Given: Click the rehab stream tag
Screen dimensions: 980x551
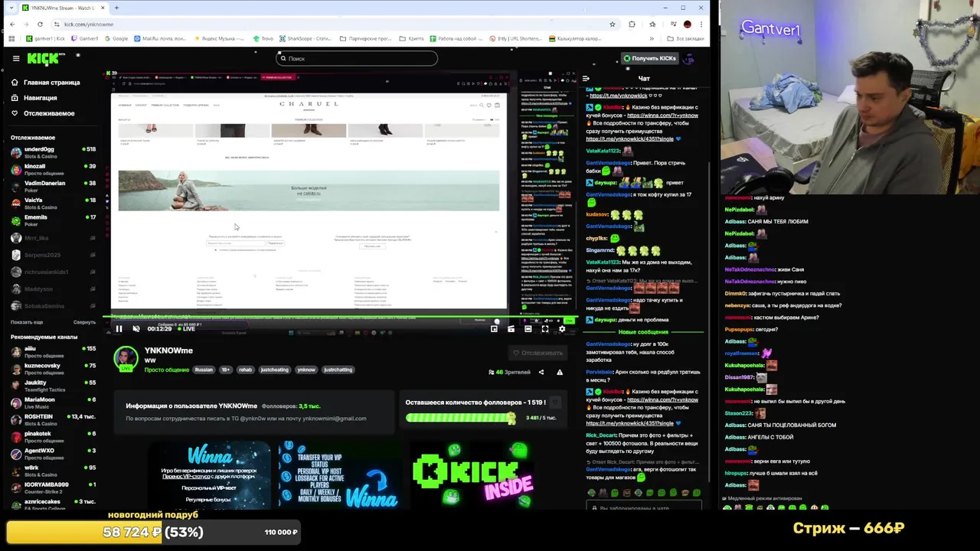Looking at the screenshot, I should pos(245,370).
